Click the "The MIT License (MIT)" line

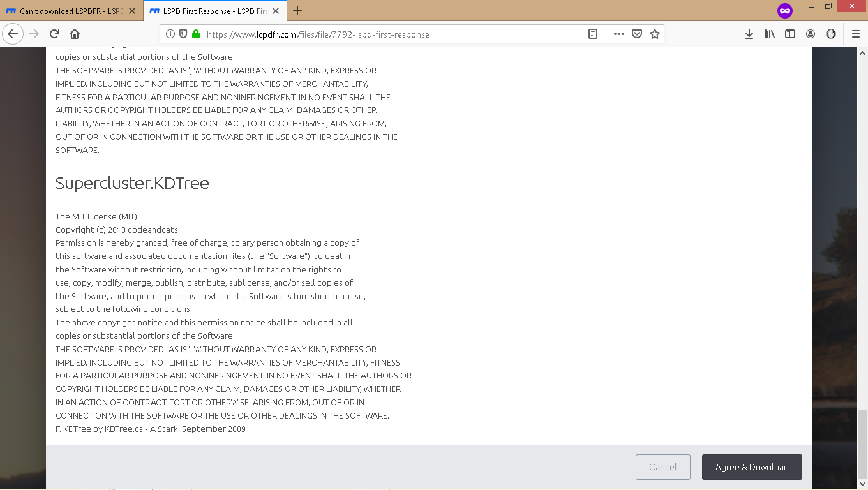(x=96, y=216)
